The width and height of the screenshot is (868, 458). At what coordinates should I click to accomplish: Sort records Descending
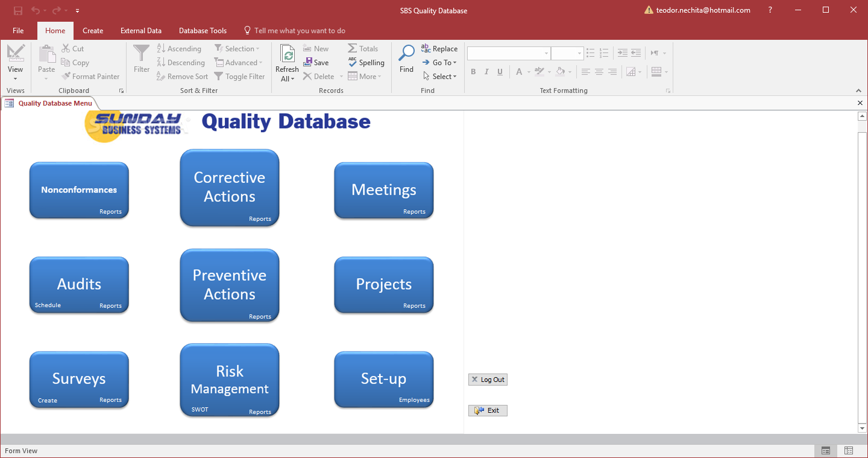pyautogui.click(x=181, y=63)
